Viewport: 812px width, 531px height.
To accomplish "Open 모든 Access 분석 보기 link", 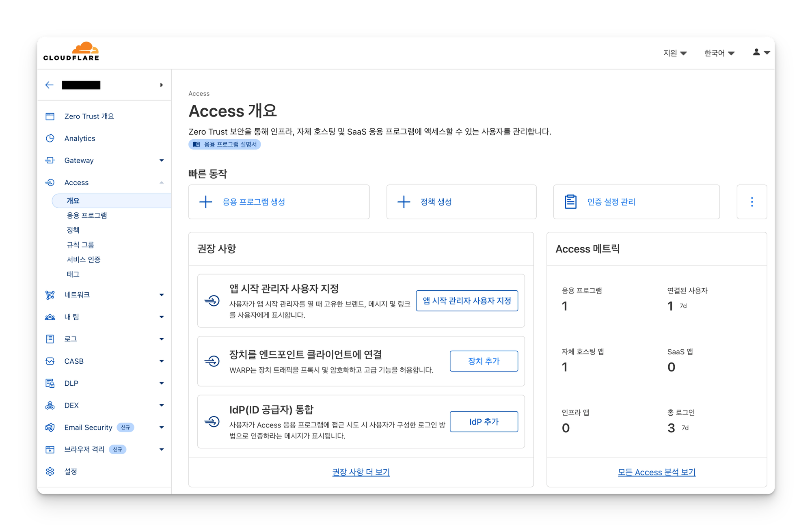I will point(657,472).
